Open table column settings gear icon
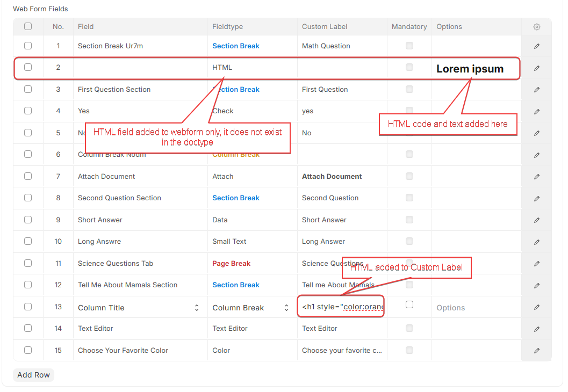This screenshot has height=392, width=568. point(536,27)
